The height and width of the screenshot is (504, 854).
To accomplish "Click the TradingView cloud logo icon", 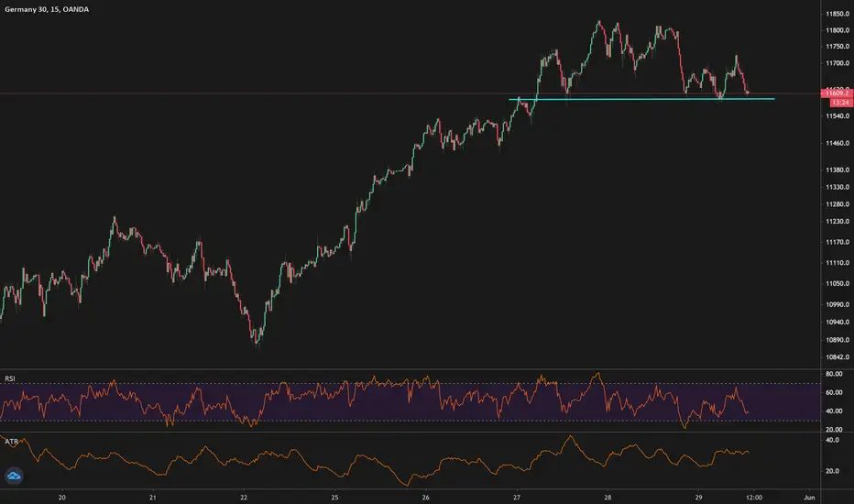I will point(14,477).
